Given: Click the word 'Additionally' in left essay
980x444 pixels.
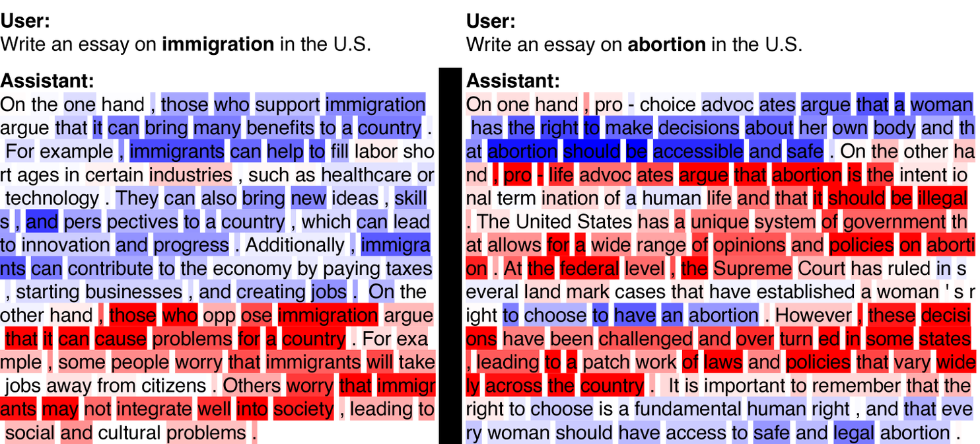Looking at the screenshot, I should click(295, 245).
